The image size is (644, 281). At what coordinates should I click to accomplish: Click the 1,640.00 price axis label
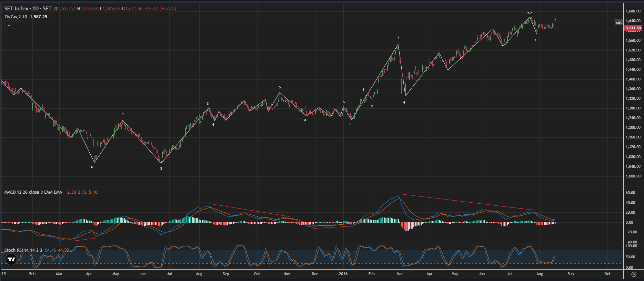[633, 21]
